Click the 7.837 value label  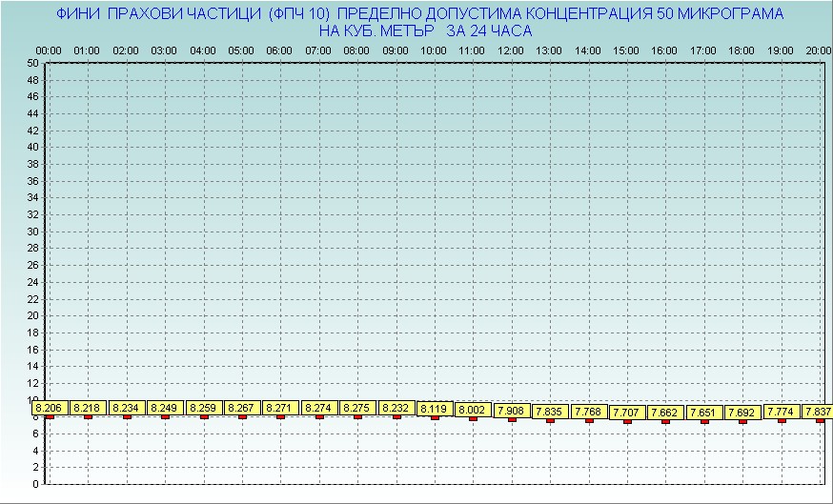point(818,412)
